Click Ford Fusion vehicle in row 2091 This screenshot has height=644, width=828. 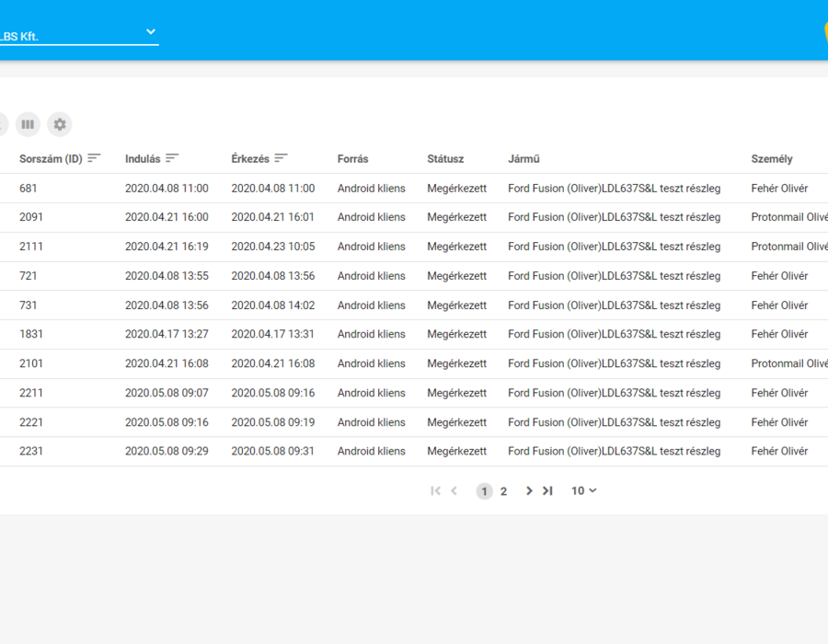pos(615,217)
